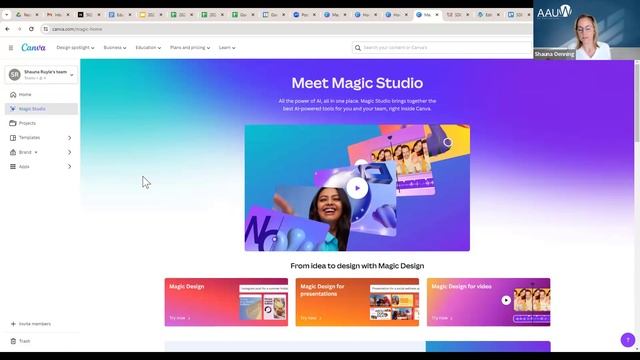Click Try now on video card
Screen dimensions: 640x360
point(442,318)
